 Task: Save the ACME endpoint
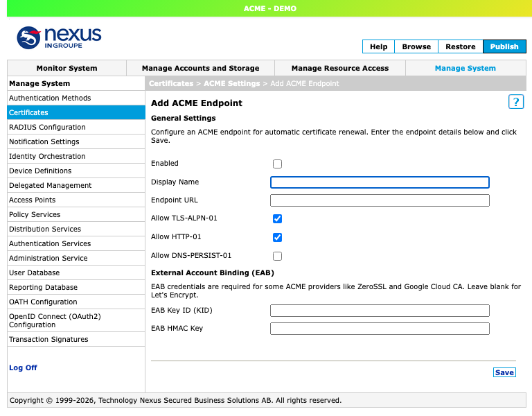[x=504, y=372]
